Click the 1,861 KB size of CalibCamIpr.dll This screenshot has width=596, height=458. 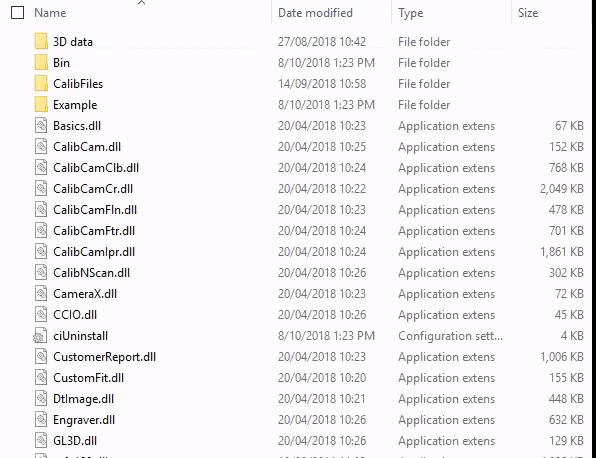coord(562,252)
